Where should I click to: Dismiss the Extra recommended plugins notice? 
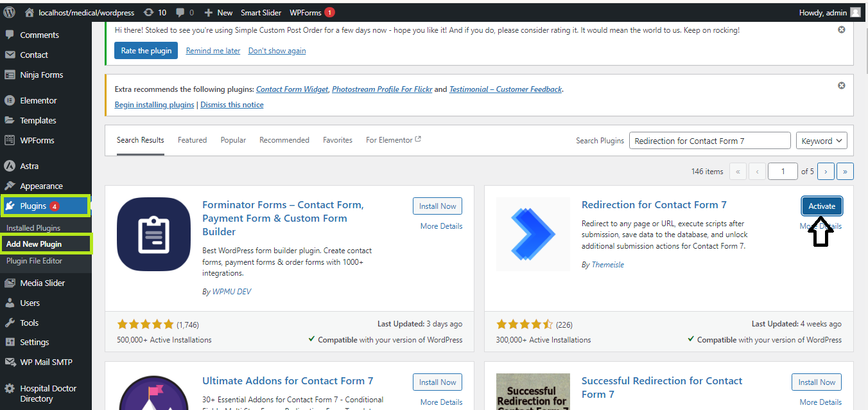click(x=842, y=85)
